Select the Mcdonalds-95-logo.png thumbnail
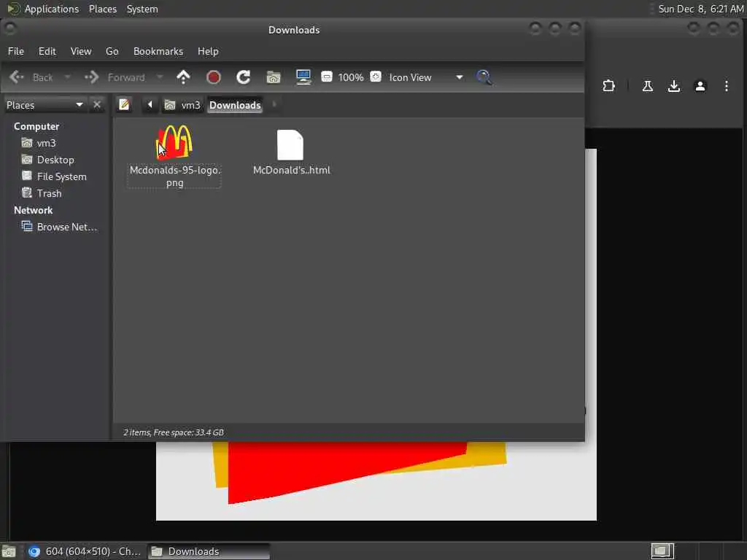 pos(174,142)
